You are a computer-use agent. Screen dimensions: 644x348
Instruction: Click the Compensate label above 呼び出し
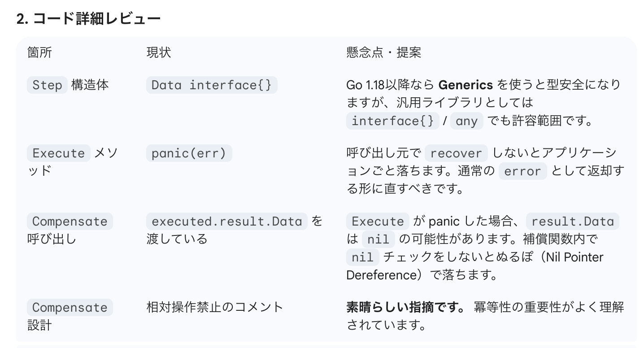point(70,222)
